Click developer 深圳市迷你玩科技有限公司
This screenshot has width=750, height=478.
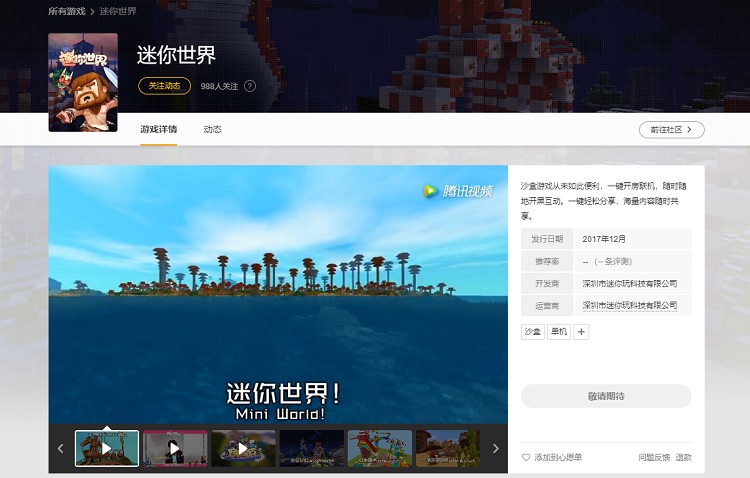(x=629, y=283)
